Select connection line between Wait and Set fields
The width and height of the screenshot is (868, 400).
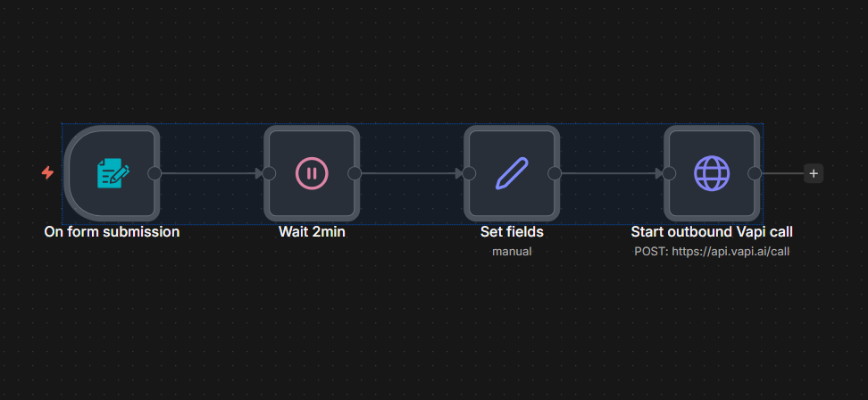[410, 173]
